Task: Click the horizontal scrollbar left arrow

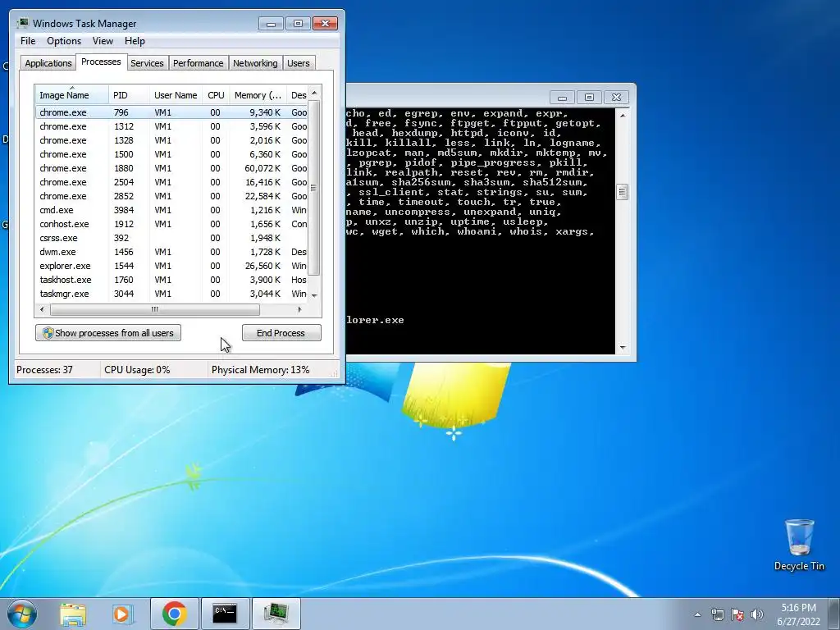Action: pyautogui.click(x=43, y=309)
